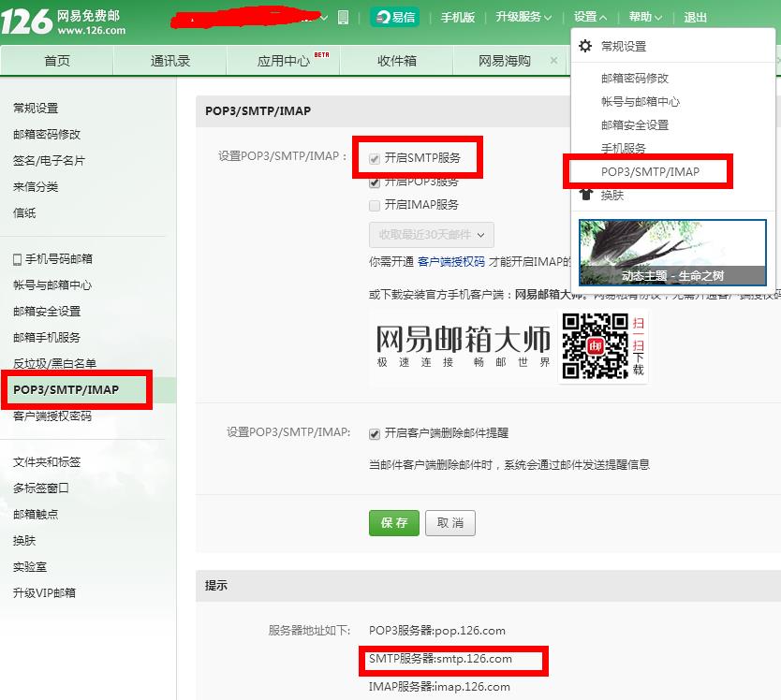
Task: Expand 升级服务 menu
Action: pyautogui.click(x=523, y=17)
